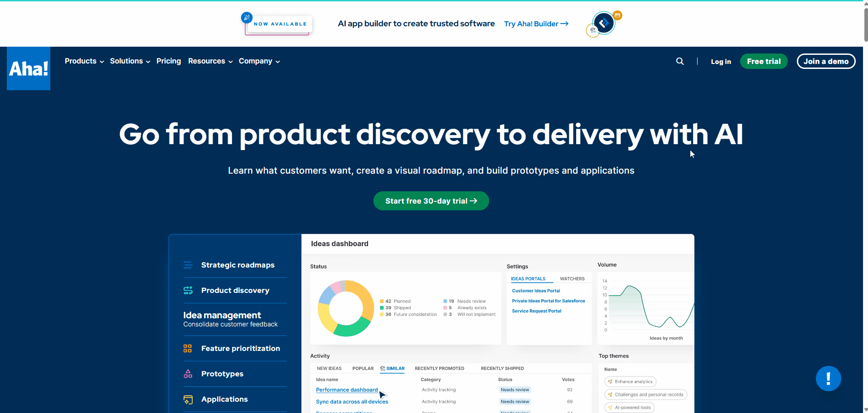Click the Free trial button
This screenshot has width=868, height=413.
coord(764,61)
